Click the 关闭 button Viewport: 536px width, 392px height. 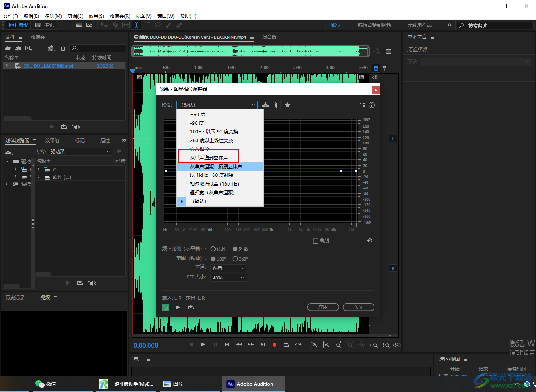(x=359, y=307)
